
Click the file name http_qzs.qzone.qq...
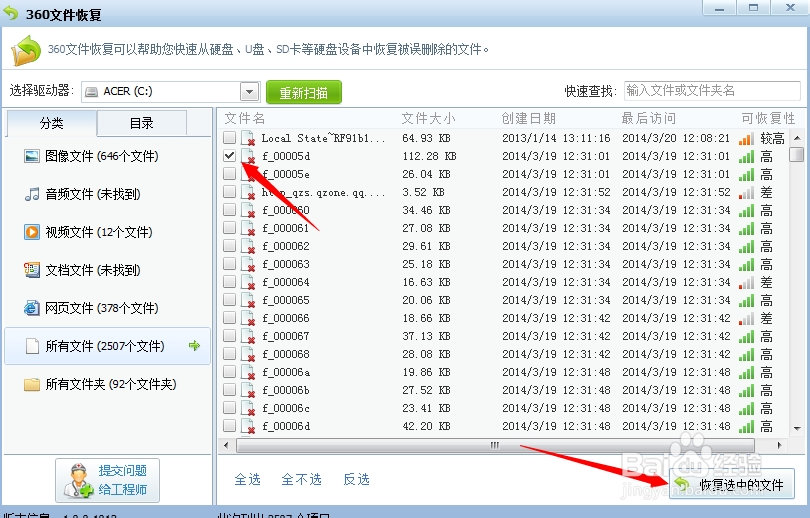(x=323, y=193)
